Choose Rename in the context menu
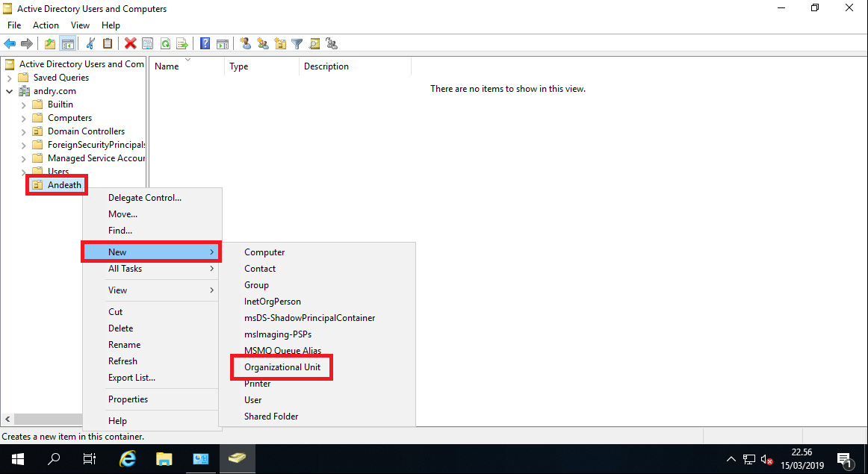Screen dimensions: 868x474 (x=152, y=345)
